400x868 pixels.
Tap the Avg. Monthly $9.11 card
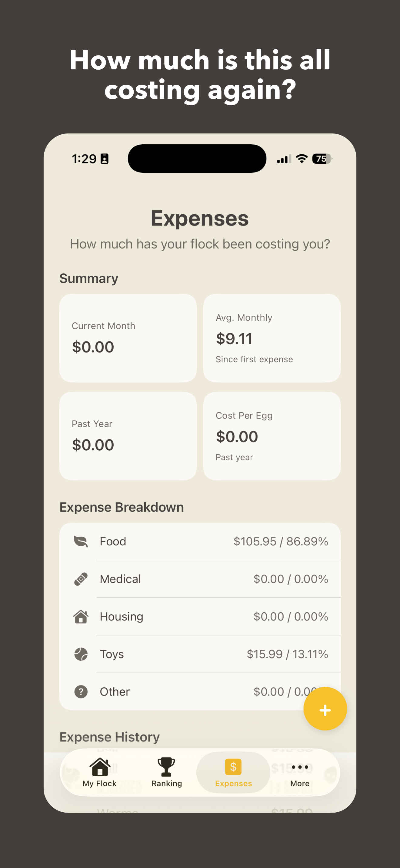click(x=272, y=338)
